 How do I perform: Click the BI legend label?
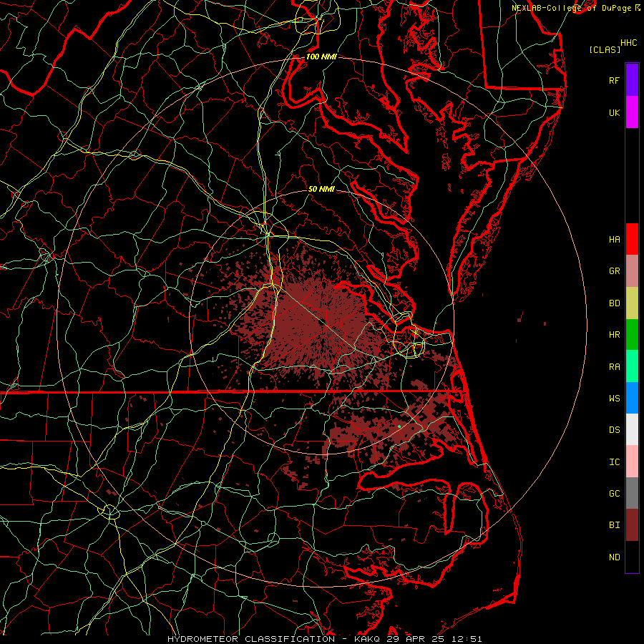pos(614,525)
